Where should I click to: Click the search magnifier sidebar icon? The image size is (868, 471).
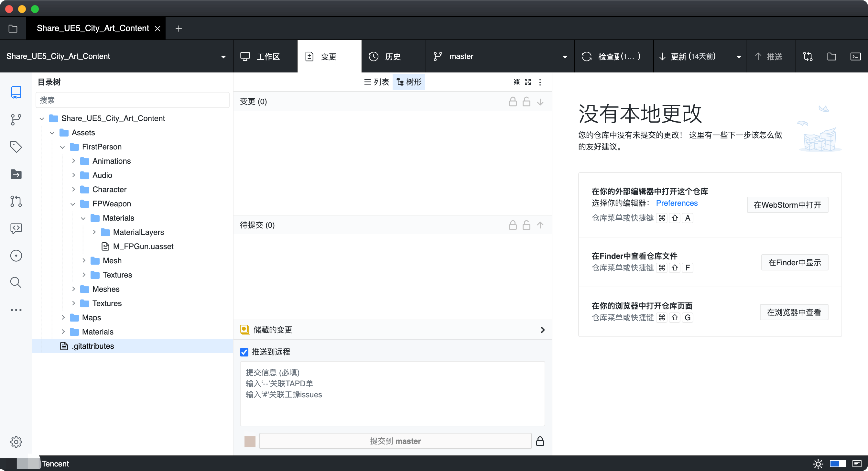pyautogui.click(x=16, y=282)
